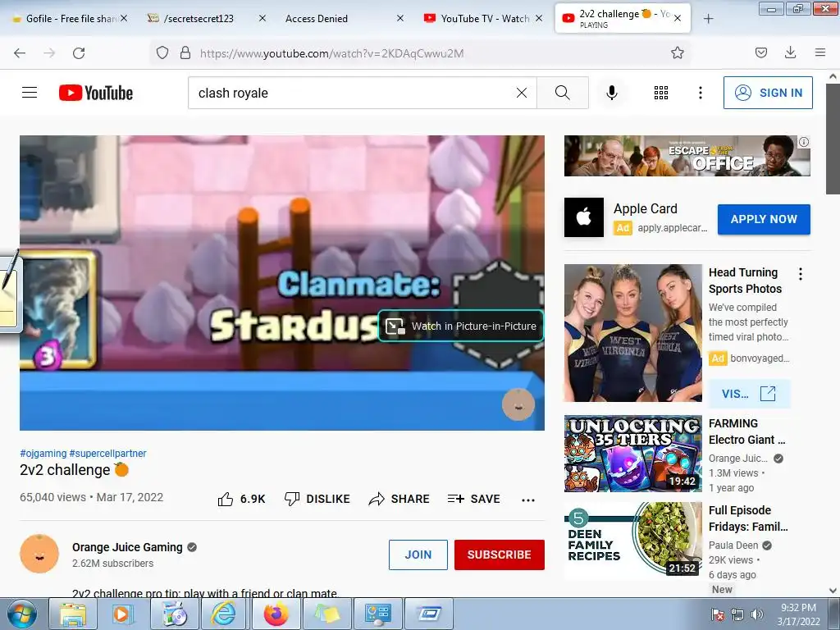Open the Apple Card ad logo
Image resolution: width=840 pixels, height=630 pixels.
(584, 217)
